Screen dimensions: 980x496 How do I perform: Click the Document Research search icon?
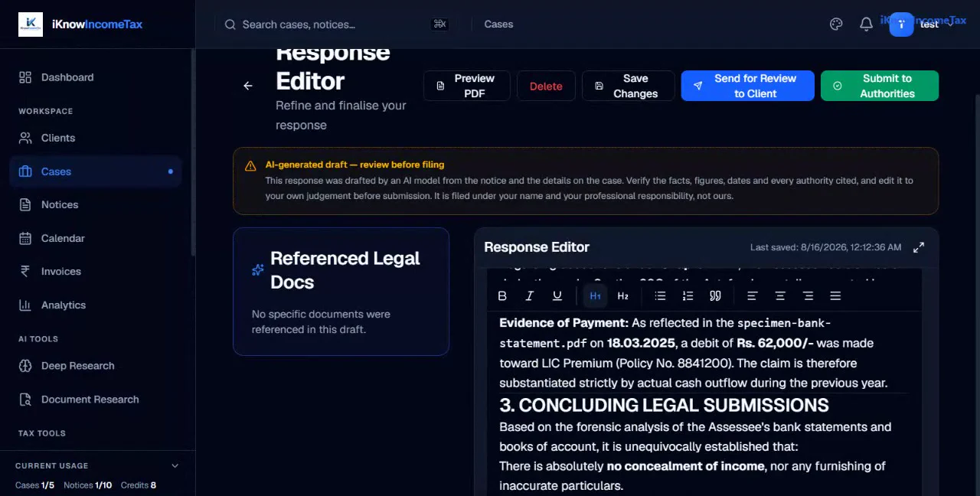click(x=25, y=399)
